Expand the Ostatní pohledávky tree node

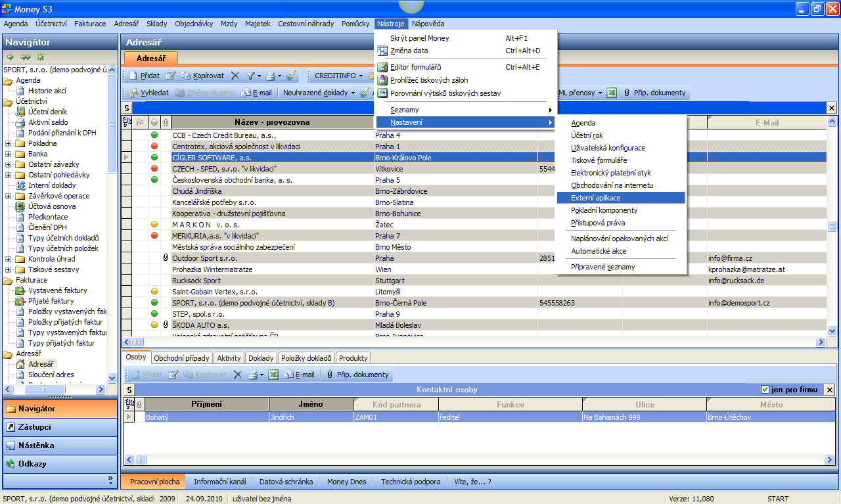pyautogui.click(x=8, y=175)
